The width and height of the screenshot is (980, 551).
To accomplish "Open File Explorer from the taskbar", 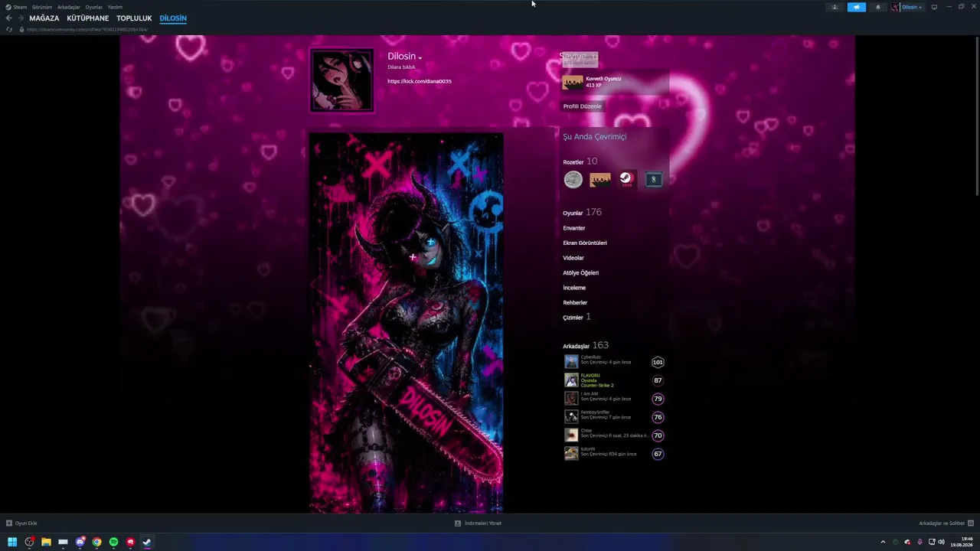I will (46, 542).
